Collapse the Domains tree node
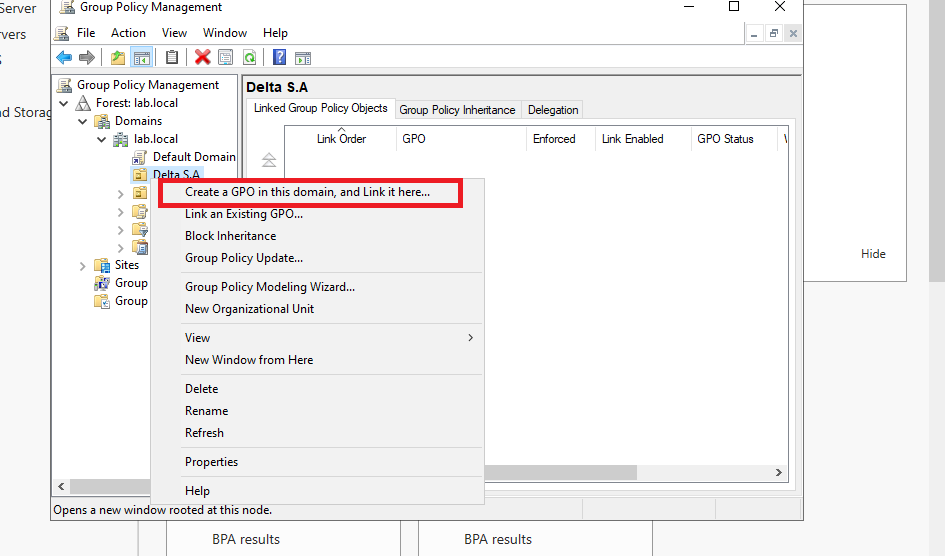945x556 pixels. pyautogui.click(x=83, y=121)
